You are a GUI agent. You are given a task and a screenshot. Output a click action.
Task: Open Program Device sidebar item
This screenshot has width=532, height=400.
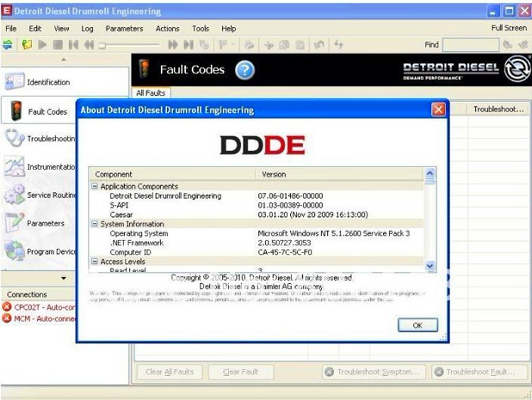[39, 251]
